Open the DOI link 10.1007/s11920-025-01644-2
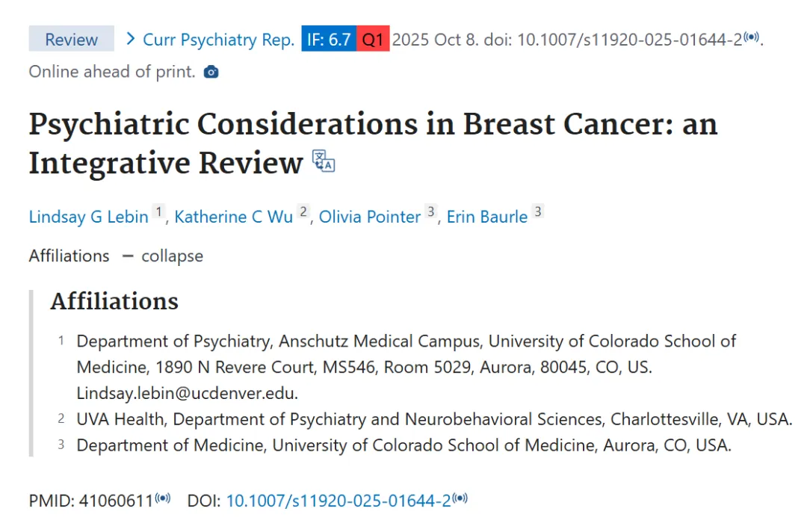The image size is (807, 532). [x=338, y=501]
